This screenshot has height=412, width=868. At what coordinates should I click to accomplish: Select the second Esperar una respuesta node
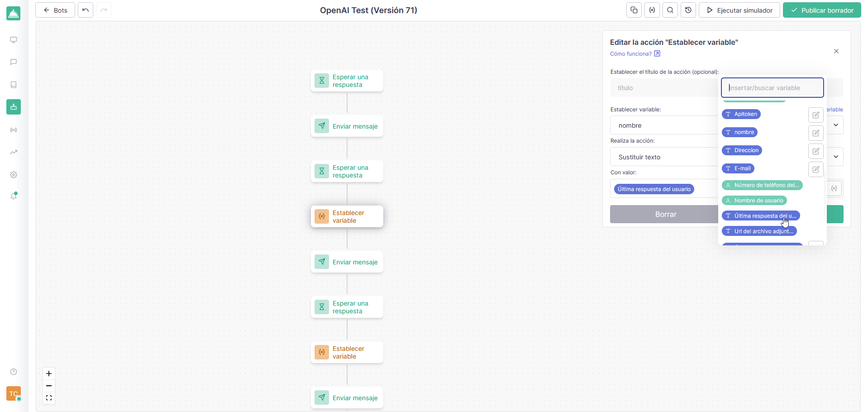(x=347, y=171)
